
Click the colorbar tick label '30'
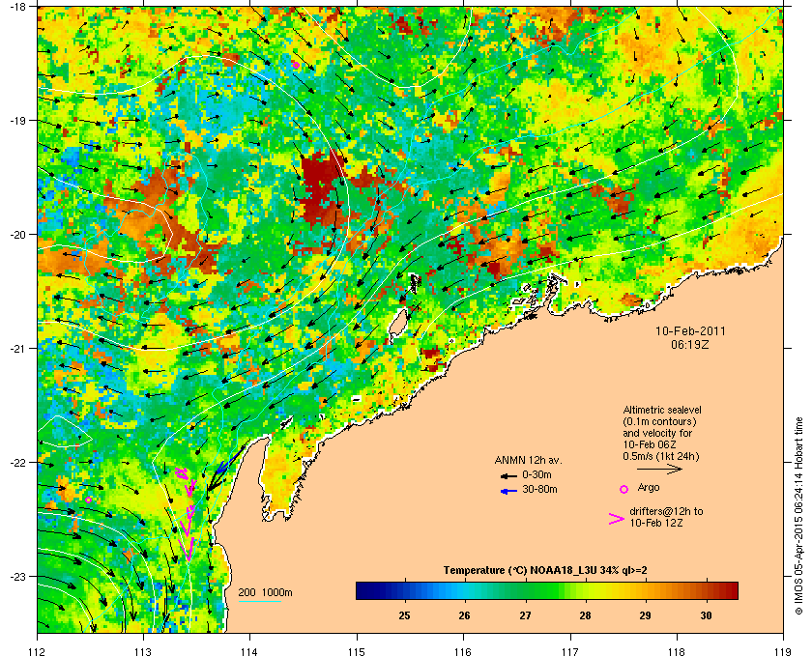tap(706, 615)
